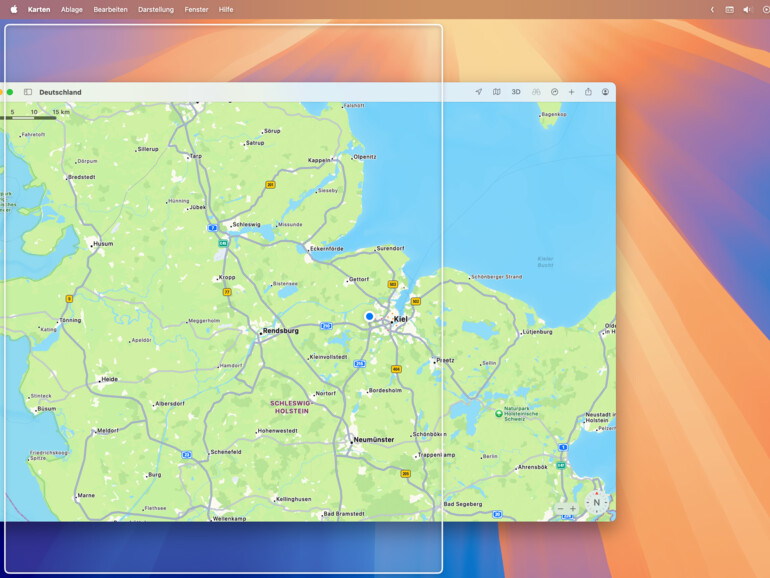Click the Bad Segeberg label
Screen dimensions: 770x578
(463, 504)
